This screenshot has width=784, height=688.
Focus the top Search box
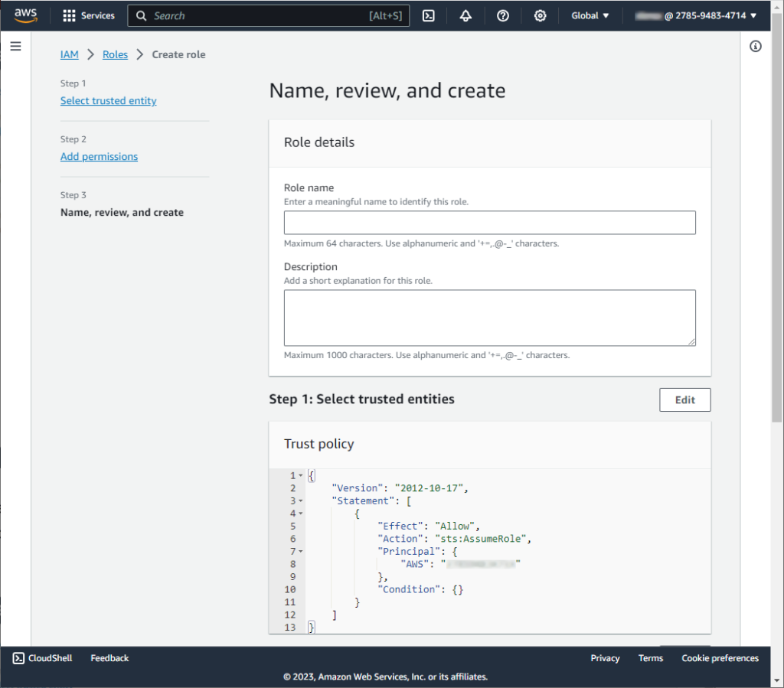pos(269,15)
